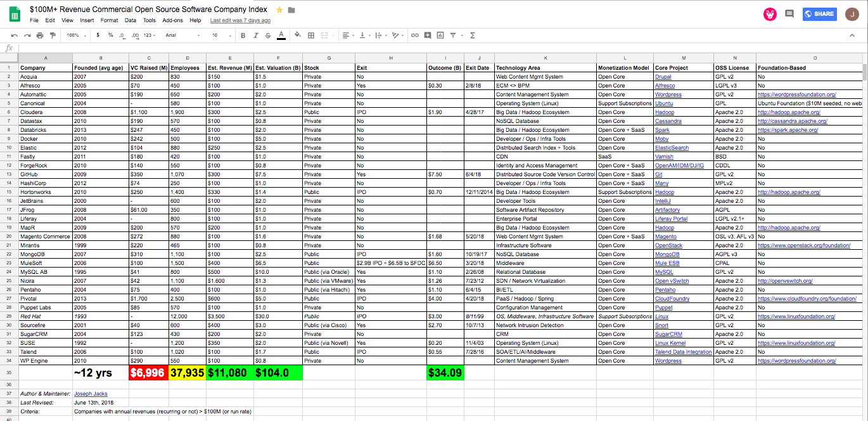Viewport: 868px width, 421px height.
Task: Open the Borders tool
Action: [311, 36]
